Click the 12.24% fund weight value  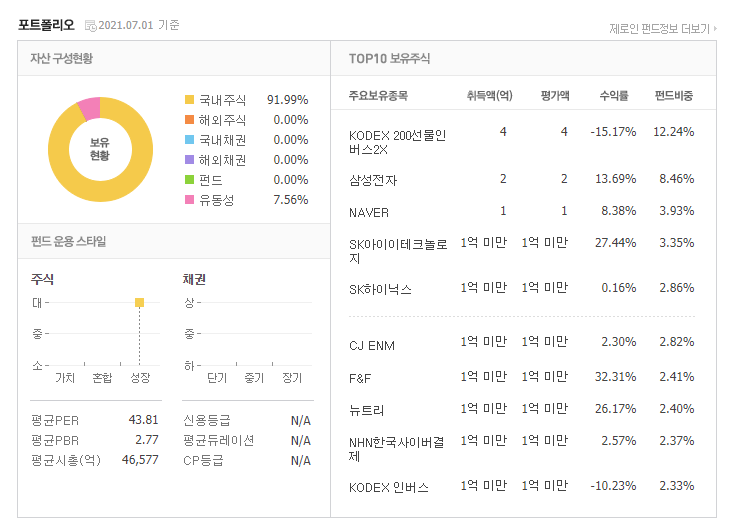tap(674, 132)
